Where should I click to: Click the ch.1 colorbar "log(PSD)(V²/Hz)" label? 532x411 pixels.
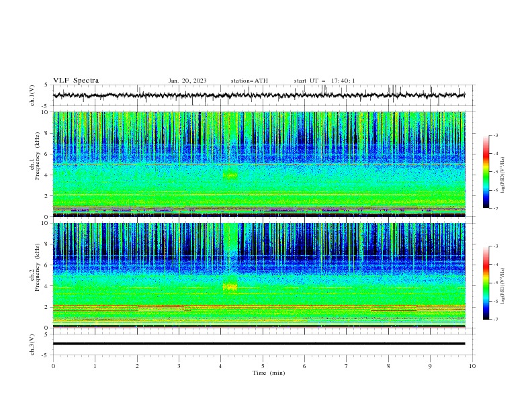pyautogui.click(x=503, y=175)
